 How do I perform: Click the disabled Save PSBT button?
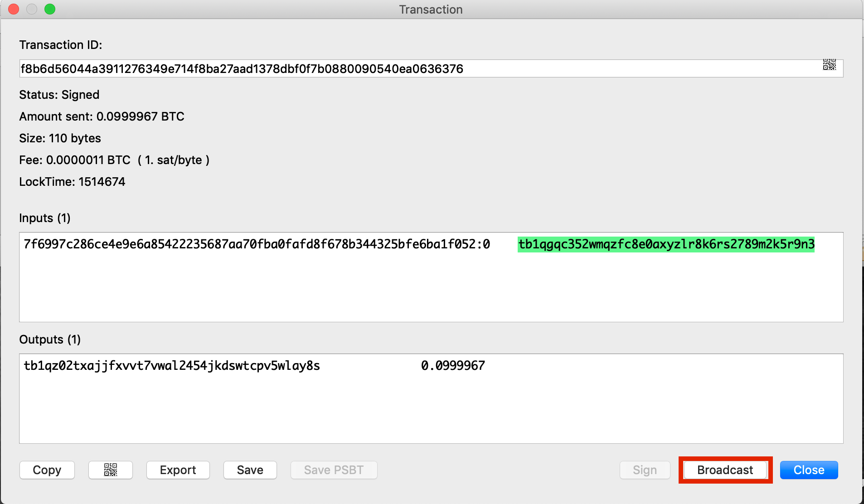[334, 470]
